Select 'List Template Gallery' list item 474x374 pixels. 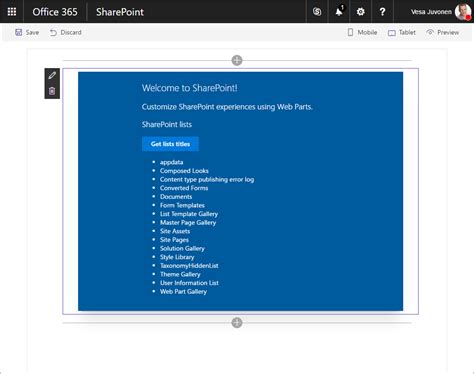pos(189,214)
